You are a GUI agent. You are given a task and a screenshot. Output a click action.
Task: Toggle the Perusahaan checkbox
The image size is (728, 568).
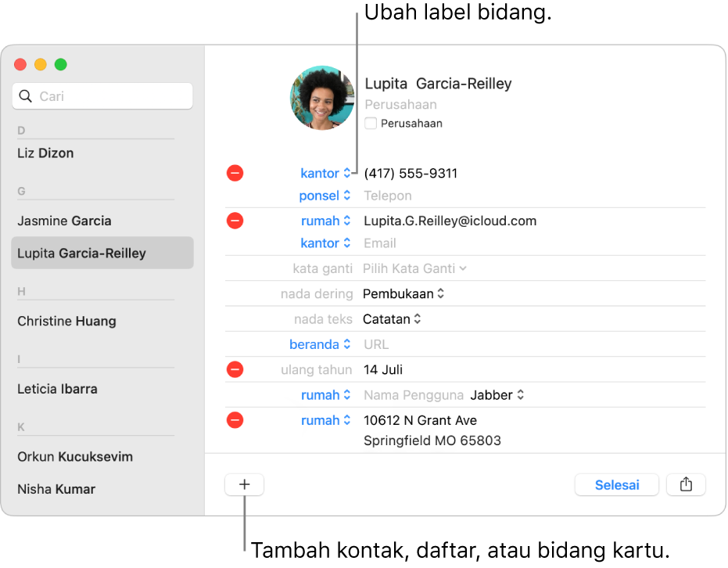coord(371,123)
